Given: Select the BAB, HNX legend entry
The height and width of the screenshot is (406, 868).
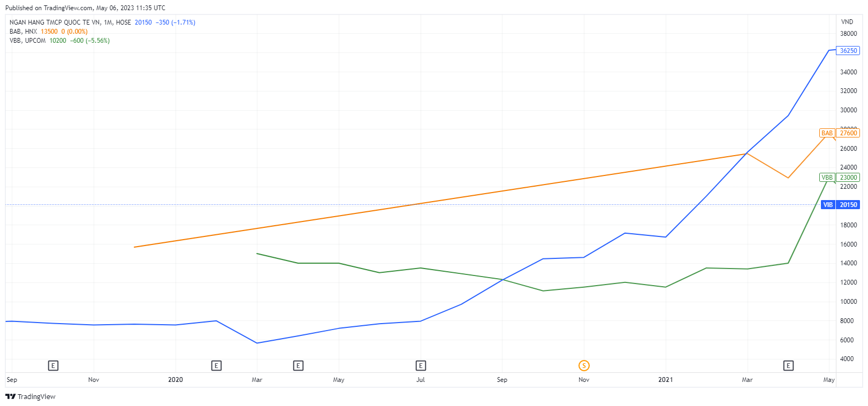Looking at the screenshot, I should (x=23, y=32).
